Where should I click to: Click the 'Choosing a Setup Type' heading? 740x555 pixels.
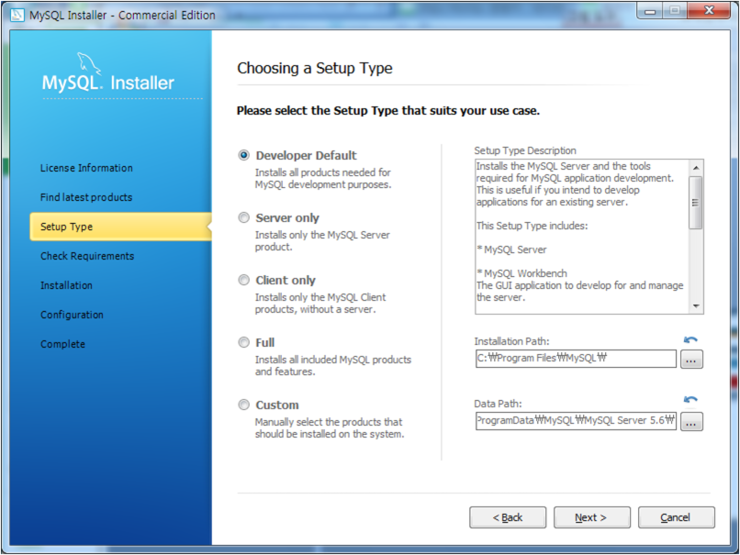pyautogui.click(x=315, y=68)
